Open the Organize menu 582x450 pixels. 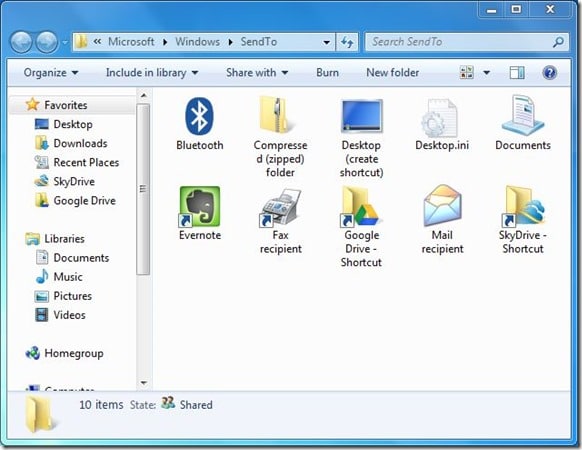tap(51, 73)
